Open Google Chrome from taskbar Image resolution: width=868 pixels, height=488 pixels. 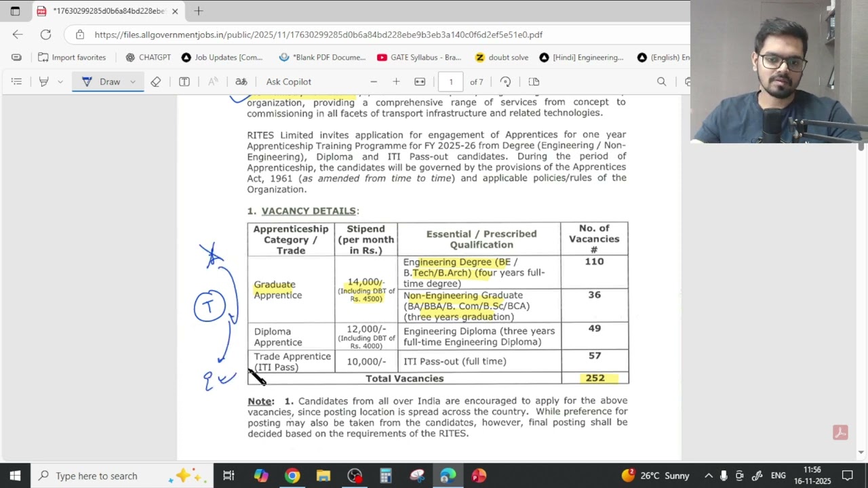tap(292, 476)
